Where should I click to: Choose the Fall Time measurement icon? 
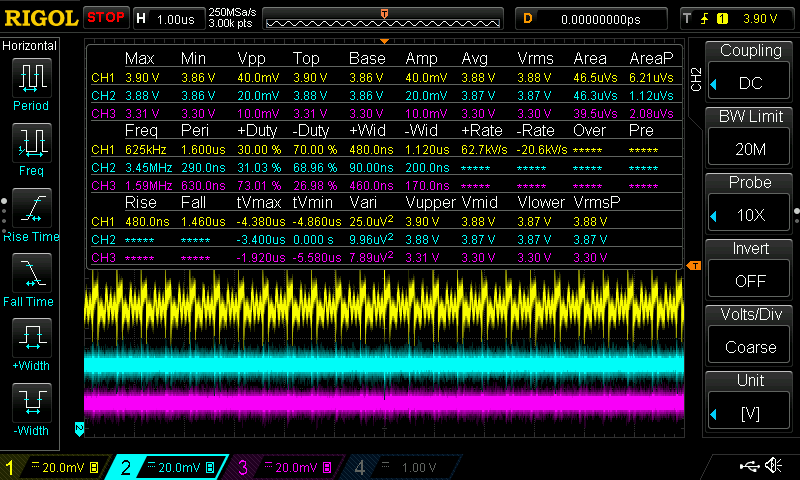(32, 273)
